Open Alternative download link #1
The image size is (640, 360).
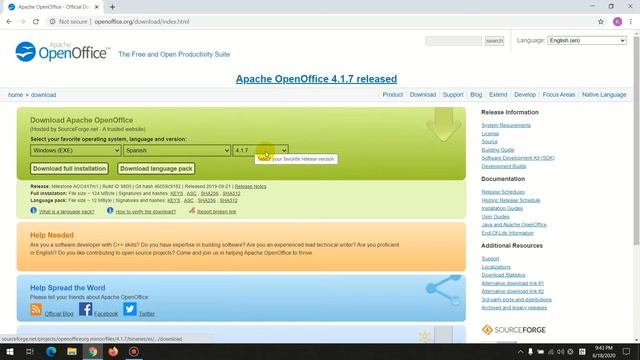(513, 283)
